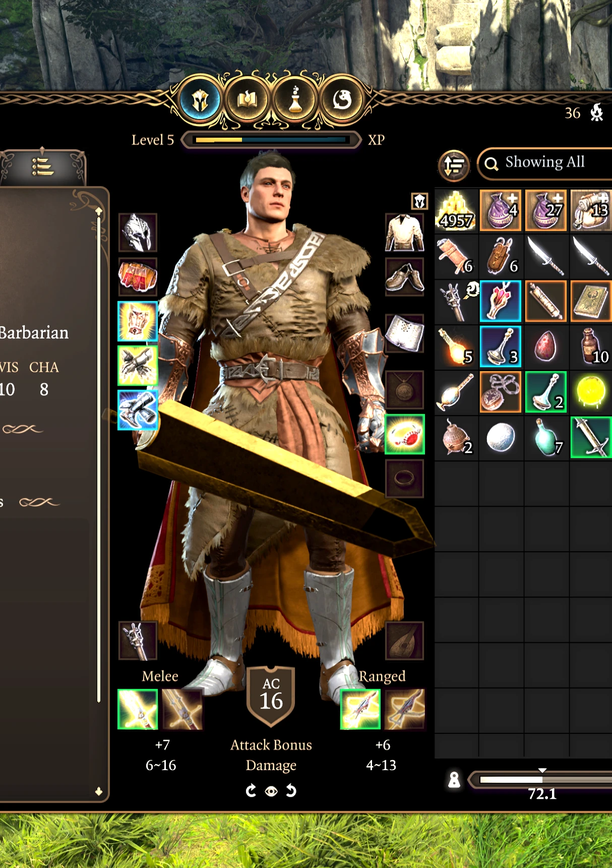Rotate character left with arrow
The width and height of the screenshot is (612, 868).
click(x=251, y=791)
